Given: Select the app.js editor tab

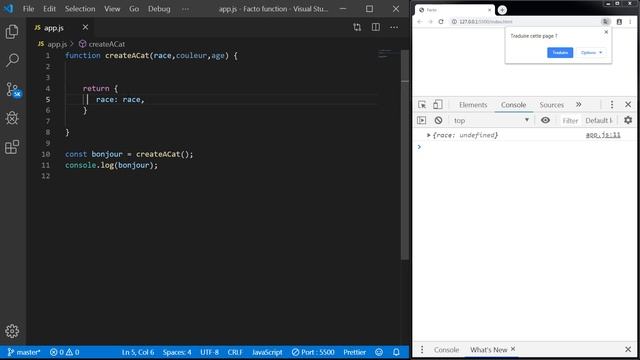Looking at the screenshot, I should 53,28.
